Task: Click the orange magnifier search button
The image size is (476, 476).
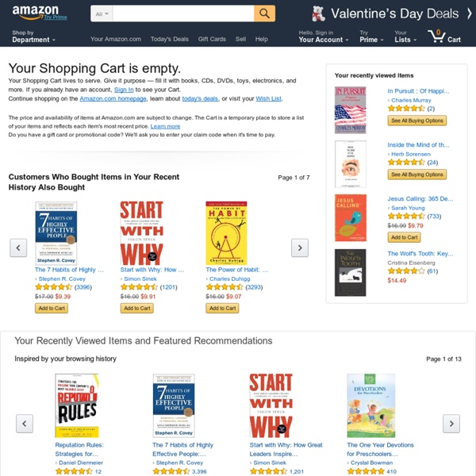Action: click(264, 13)
